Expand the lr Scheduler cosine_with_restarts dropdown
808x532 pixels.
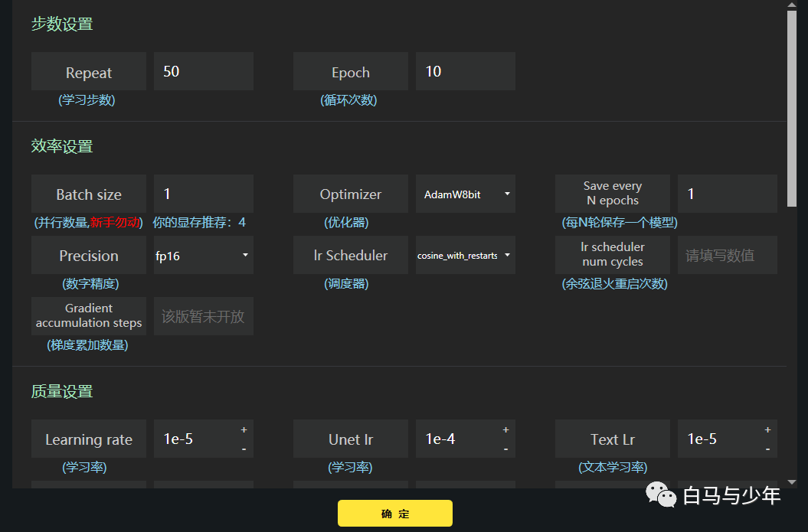coord(466,255)
